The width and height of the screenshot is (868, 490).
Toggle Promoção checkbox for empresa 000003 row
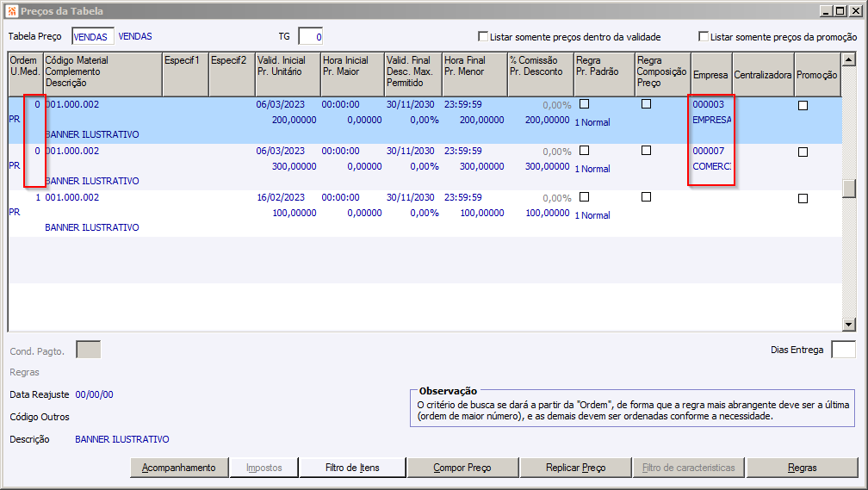coord(803,105)
